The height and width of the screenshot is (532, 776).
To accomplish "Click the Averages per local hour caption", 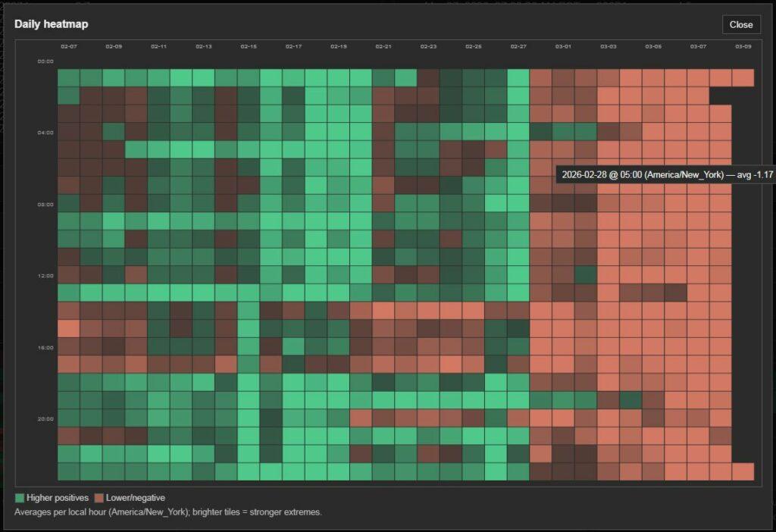I will point(167,512).
